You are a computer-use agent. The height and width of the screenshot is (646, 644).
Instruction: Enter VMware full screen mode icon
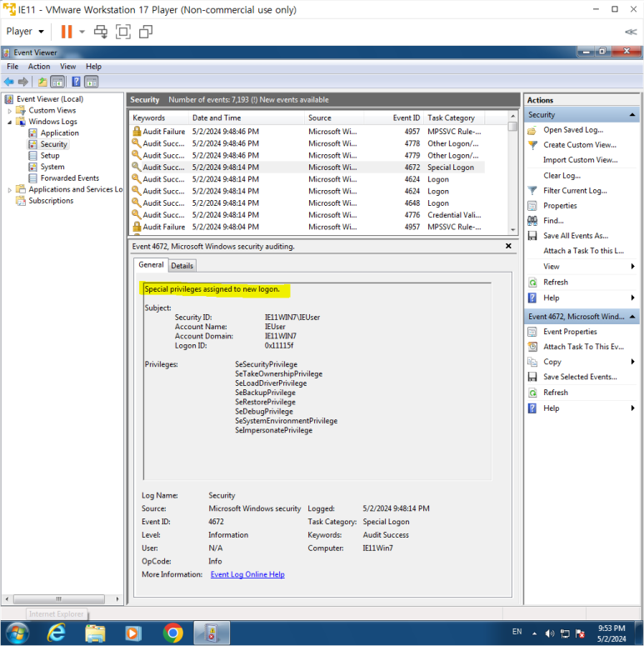point(123,32)
